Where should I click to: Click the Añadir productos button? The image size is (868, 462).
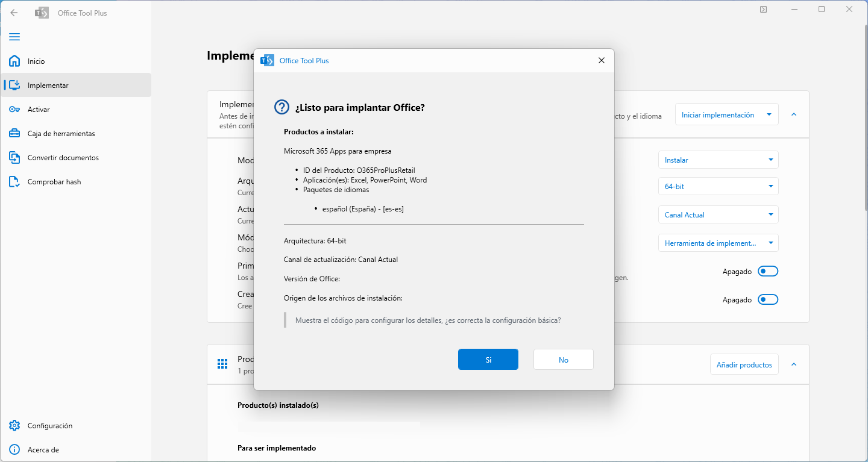click(x=744, y=364)
